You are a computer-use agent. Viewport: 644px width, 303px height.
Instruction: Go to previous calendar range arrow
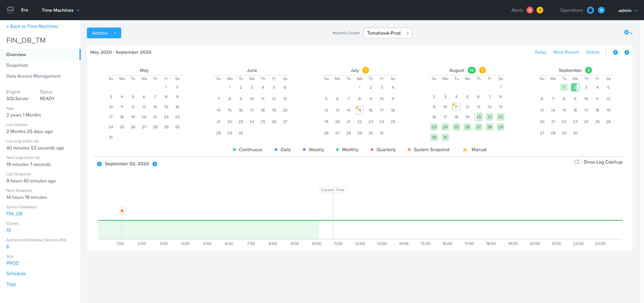(615, 52)
